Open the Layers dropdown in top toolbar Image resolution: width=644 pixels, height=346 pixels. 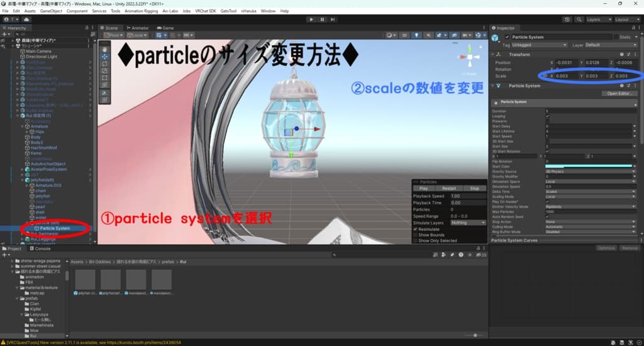pyautogui.click(x=599, y=20)
